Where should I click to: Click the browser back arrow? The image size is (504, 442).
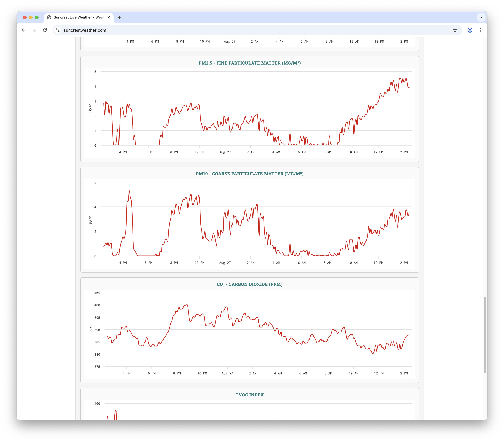tap(23, 30)
